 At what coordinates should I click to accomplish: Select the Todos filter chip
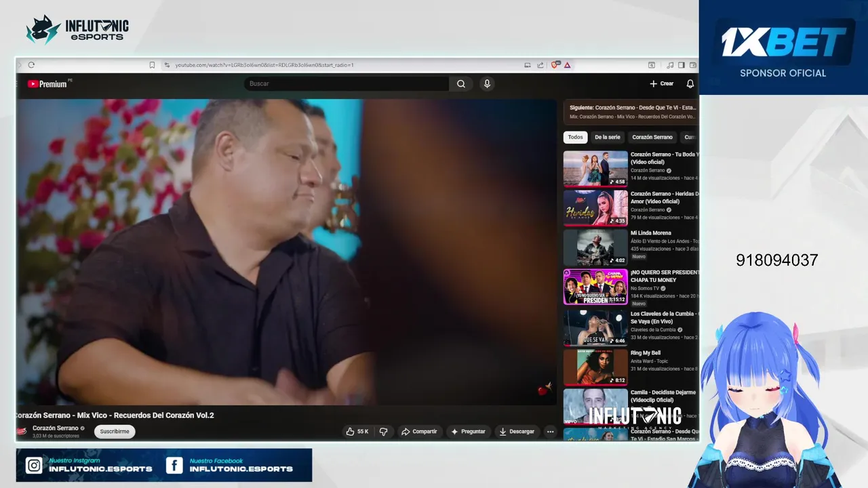coord(575,137)
